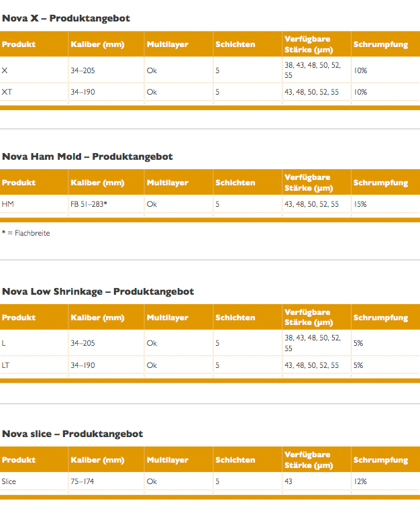
Task: Select the 'Slice' product cell
Action: point(9,481)
